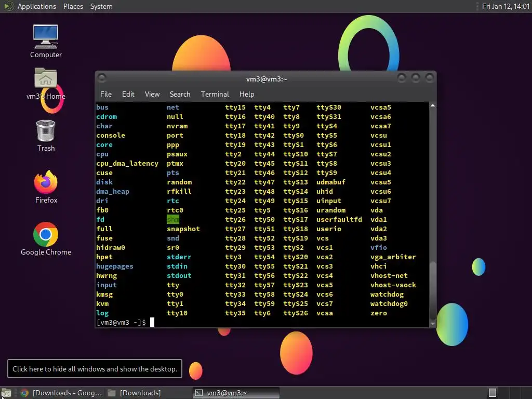Switch to Downloads - Google Chrome taskbar window

(61, 393)
